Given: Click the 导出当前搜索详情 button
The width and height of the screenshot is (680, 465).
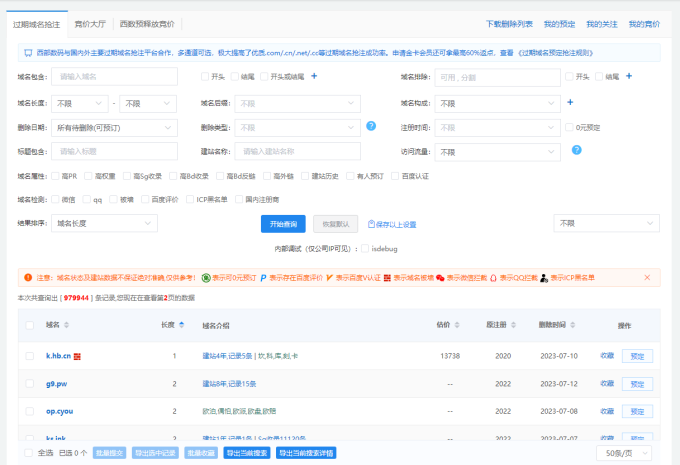Looking at the screenshot, I should [x=306, y=453].
